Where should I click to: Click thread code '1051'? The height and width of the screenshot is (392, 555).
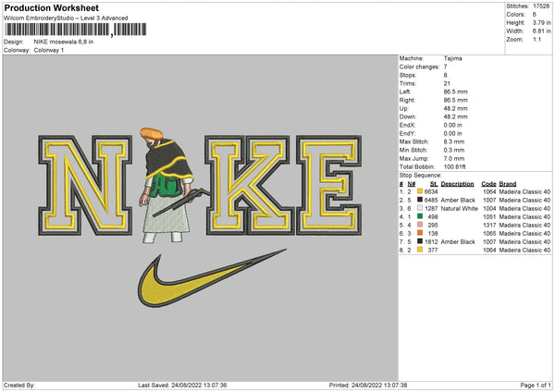coord(489,217)
